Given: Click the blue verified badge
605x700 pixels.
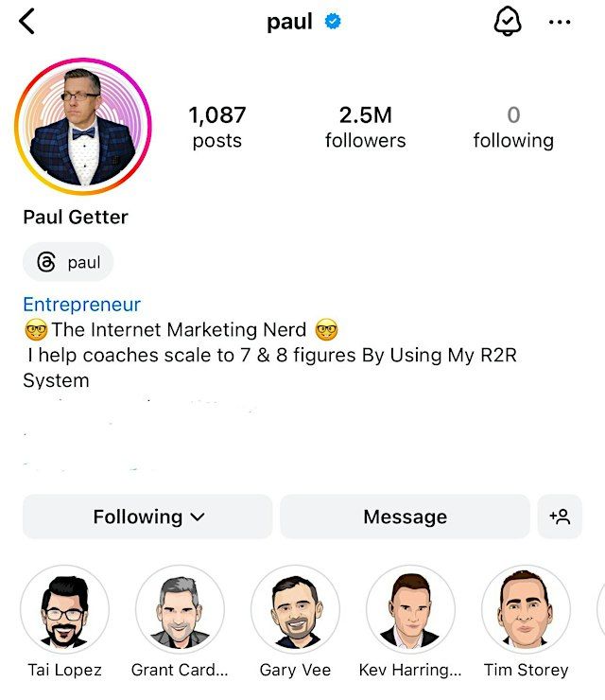Looking at the screenshot, I should coord(333,21).
